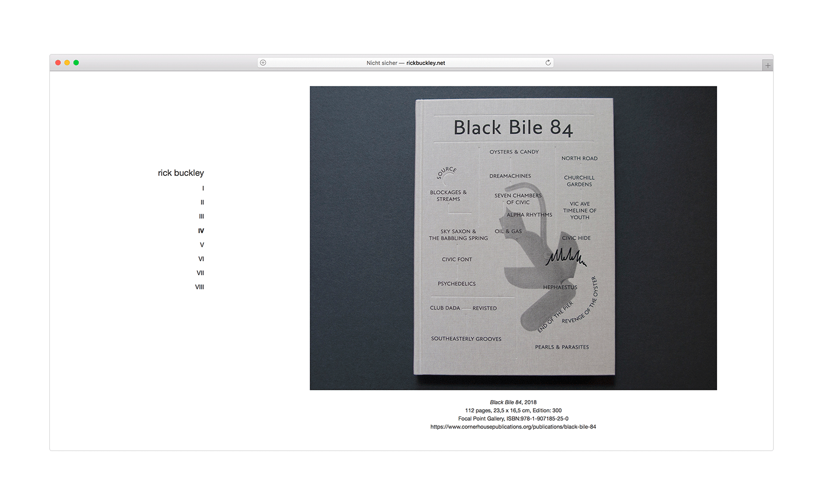Open a new tab with the plus button

coord(767,65)
